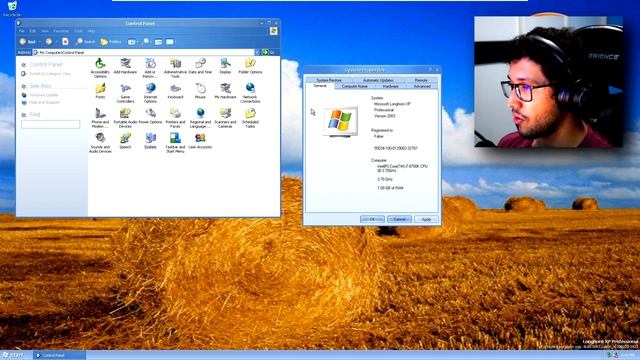Open Sounds and Audio Devices icon
640x360 pixels.
pyautogui.click(x=100, y=143)
